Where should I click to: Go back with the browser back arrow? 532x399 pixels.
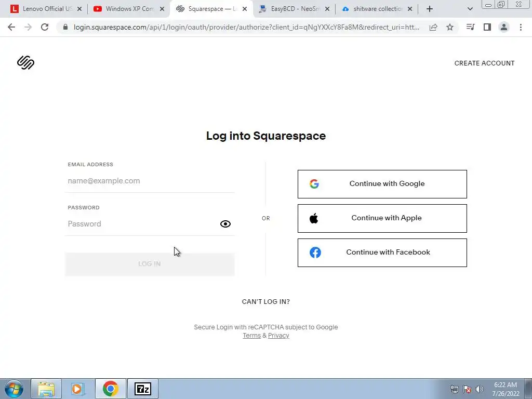[x=11, y=27]
